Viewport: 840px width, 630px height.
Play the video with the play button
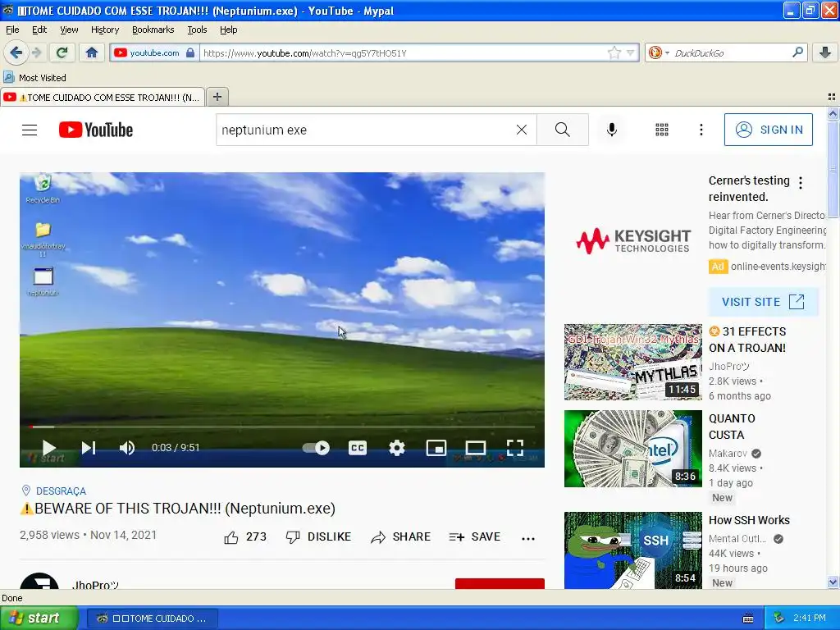(48, 448)
